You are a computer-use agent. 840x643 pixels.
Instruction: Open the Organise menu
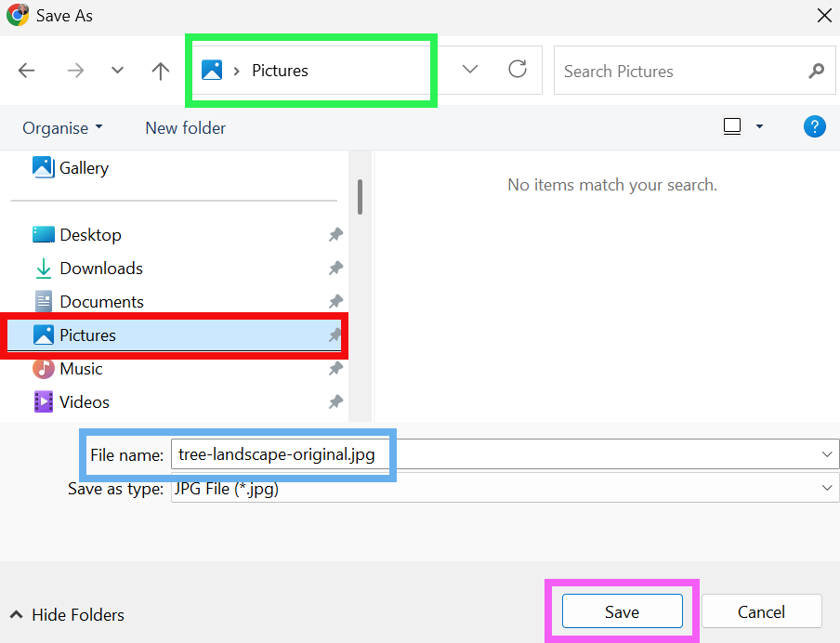(x=62, y=128)
